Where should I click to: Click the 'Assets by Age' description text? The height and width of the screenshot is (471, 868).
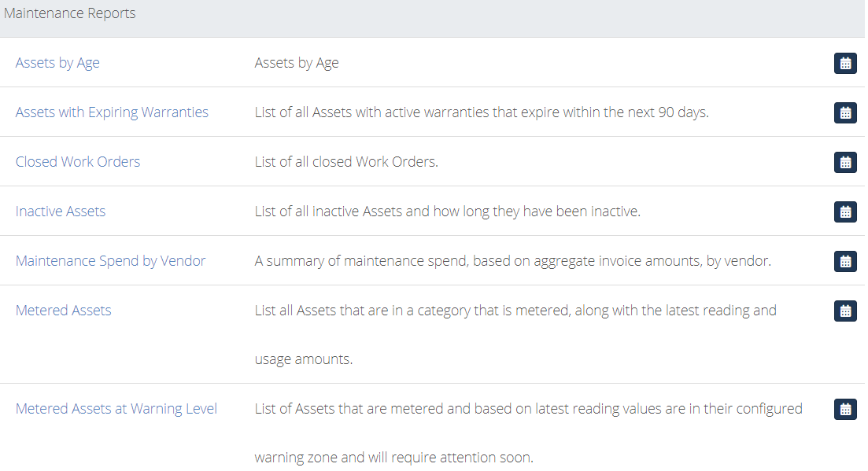click(297, 63)
